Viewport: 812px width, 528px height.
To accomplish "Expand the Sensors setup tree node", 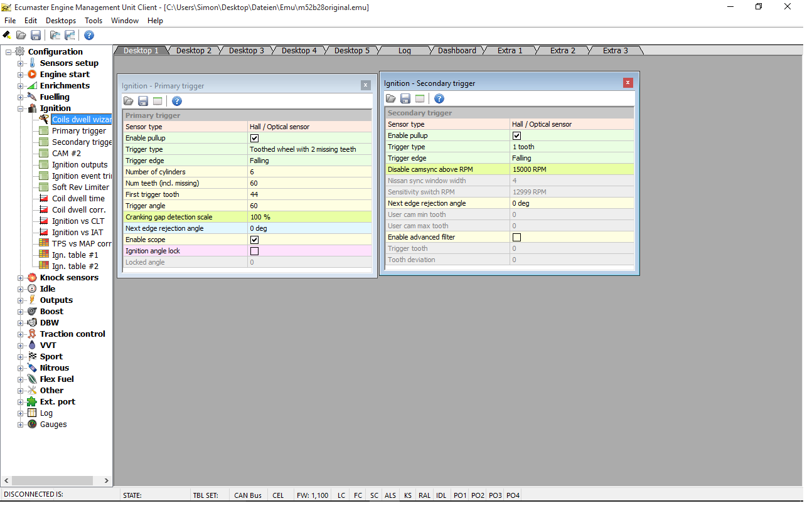I will (x=21, y=63).
